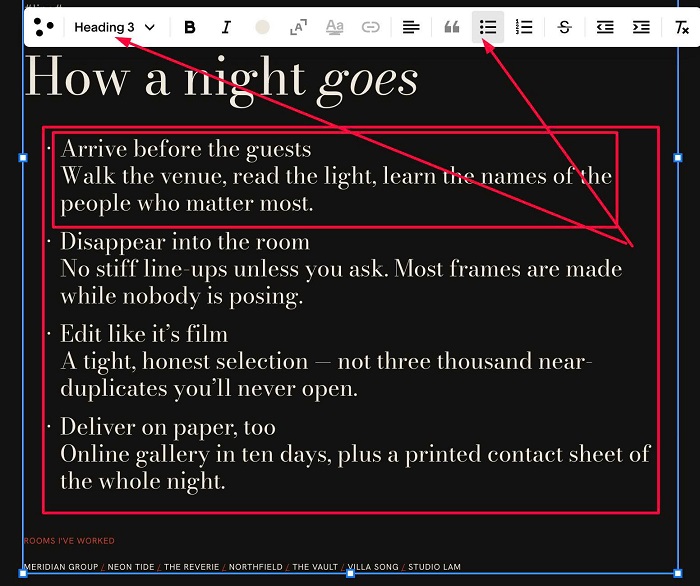Increase the indent level

point(641,27)
